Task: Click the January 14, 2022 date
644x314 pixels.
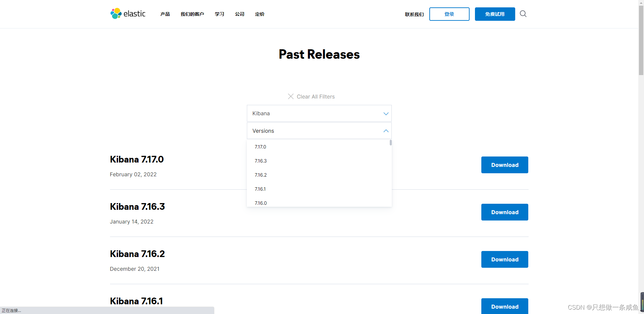Action: tap(131, 222)
